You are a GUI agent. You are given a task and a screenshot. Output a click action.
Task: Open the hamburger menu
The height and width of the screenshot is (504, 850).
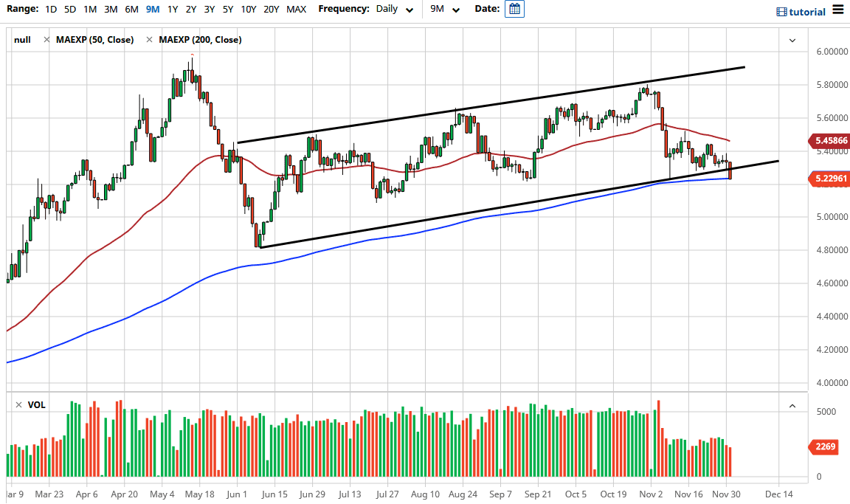point(839,10)
